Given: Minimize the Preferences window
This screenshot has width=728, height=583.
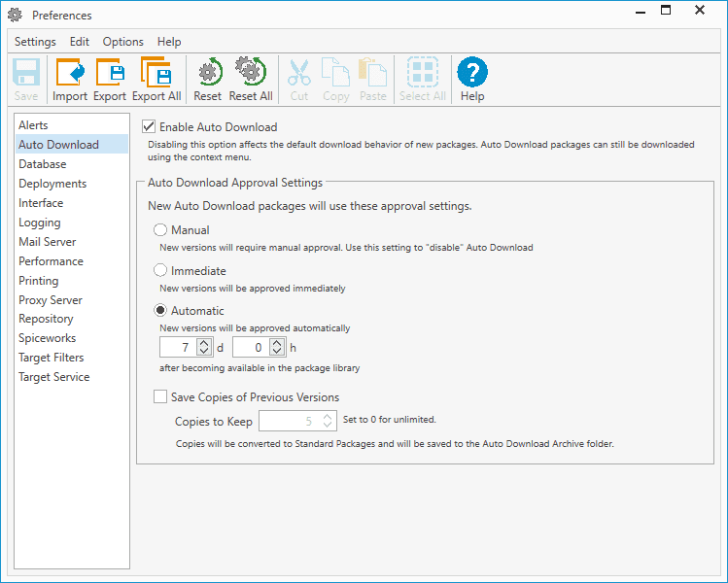Looking at the screenshot, I should click(641, 11).
